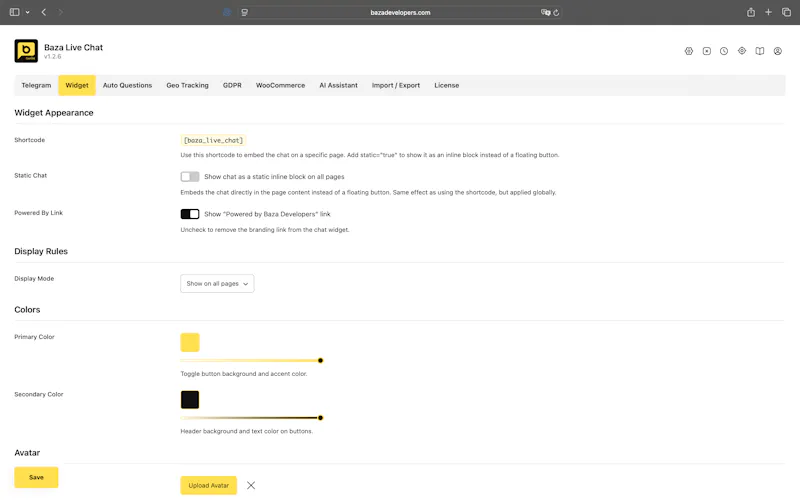Click the Display Rules heading
The height and width of the screenshot is (500, 800).
click(41, 252)
